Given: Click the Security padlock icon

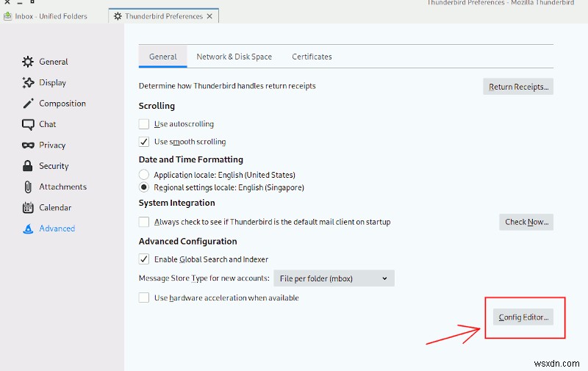Looking at the screenshot, I should tap(27, 165).
